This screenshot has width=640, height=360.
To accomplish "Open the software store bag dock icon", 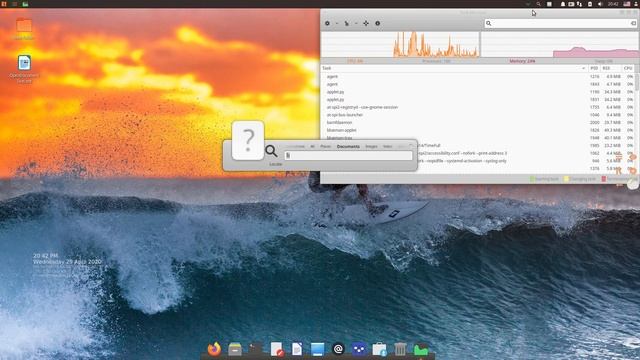I will 380,349.
